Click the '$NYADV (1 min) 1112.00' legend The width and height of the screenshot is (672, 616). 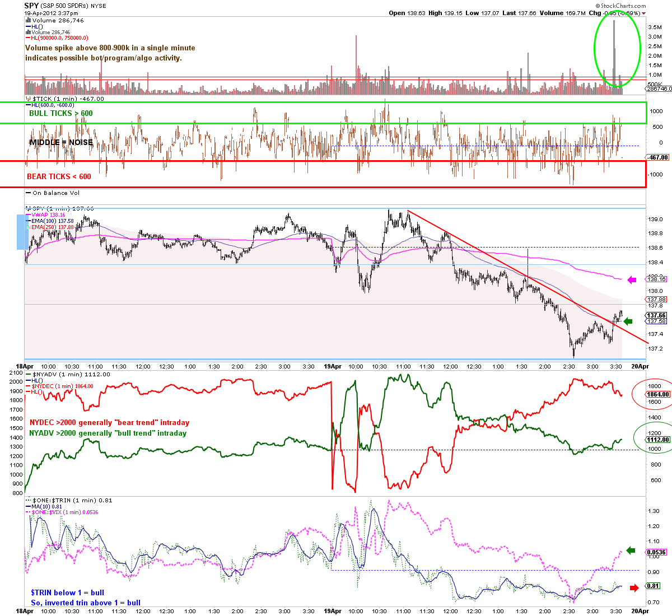point(68,374)
